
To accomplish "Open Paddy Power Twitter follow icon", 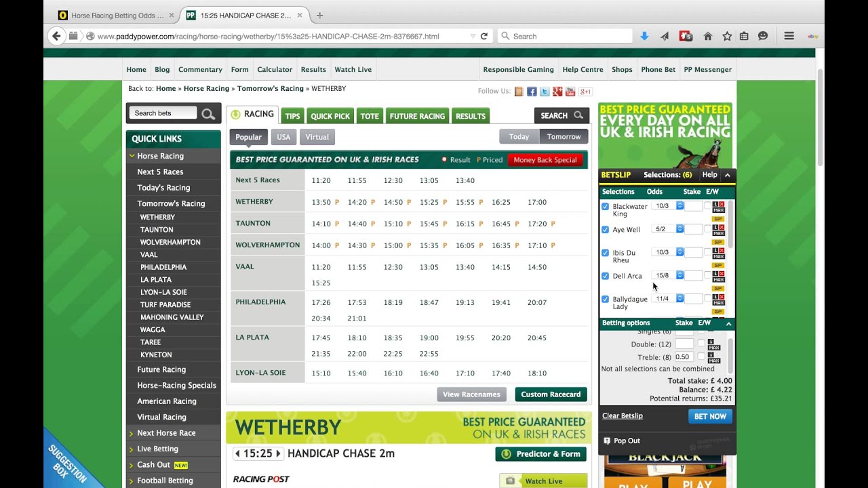I will [x=545, y=91].
